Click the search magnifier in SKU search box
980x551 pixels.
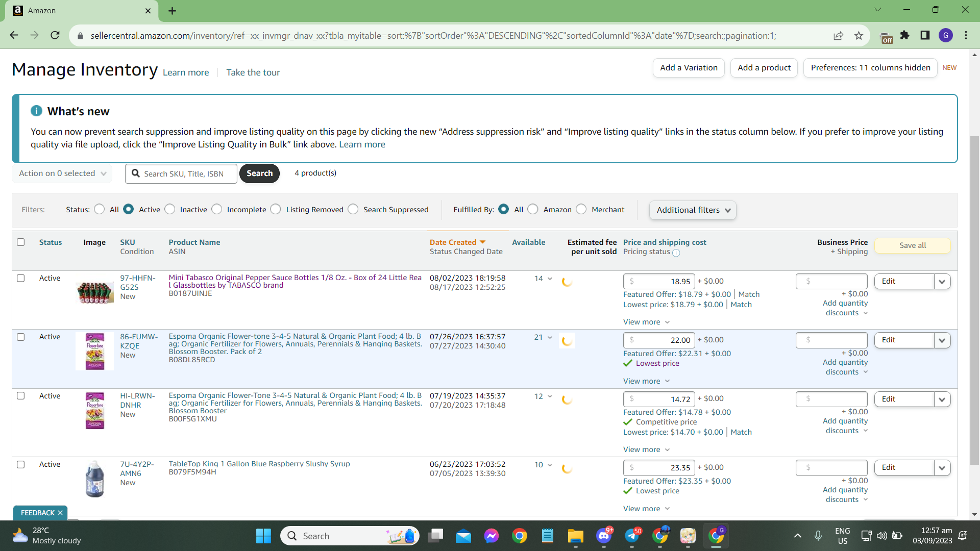point(136,173)
